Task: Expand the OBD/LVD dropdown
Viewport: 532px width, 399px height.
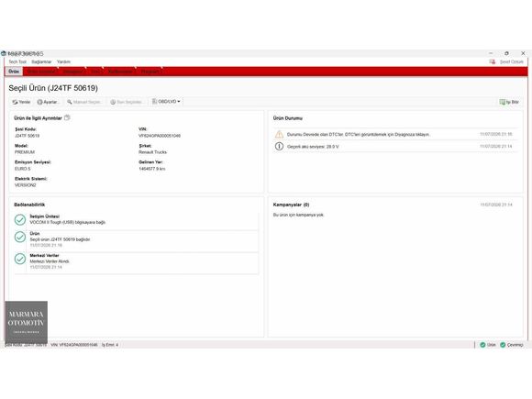Action: (166, 102)
